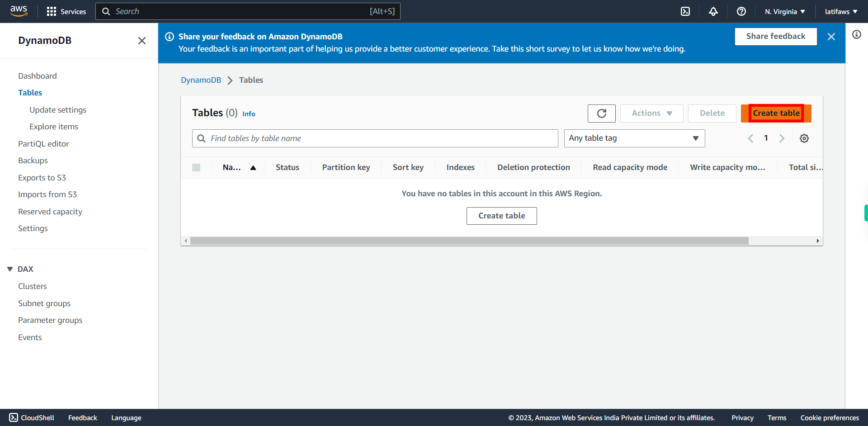Go to Dashboard in sidebar
Screen dimensions: 868x426
[x=38, y=76]
